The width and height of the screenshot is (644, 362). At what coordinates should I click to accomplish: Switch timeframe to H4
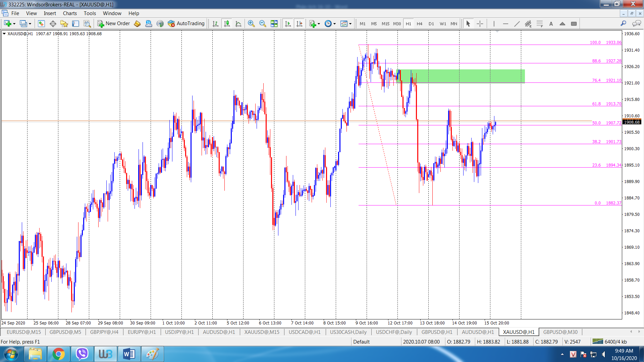click(420, 23)
